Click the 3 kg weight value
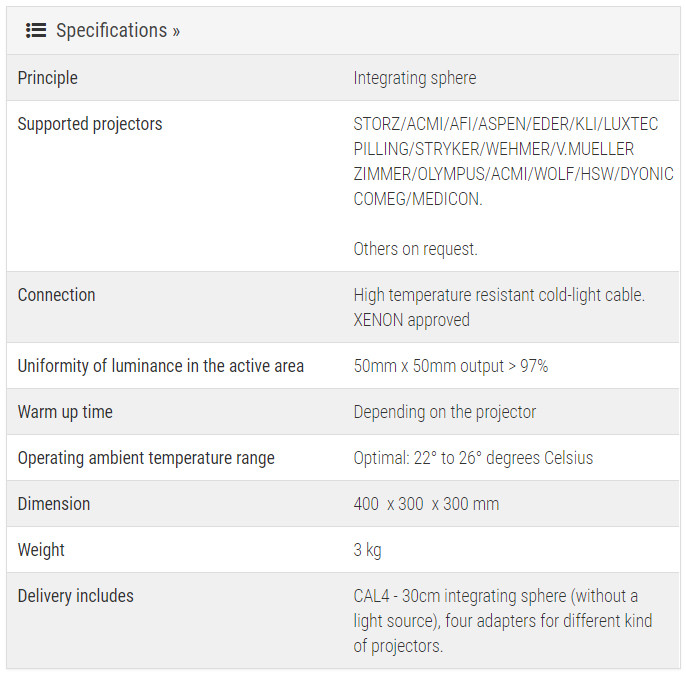 click(x=367, y=550)
